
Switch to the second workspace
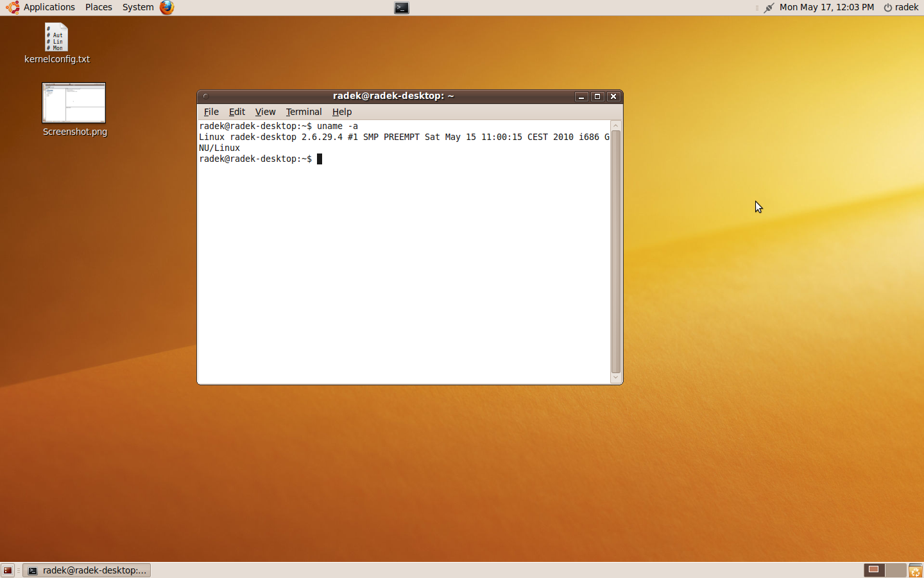click(x=895, y=570)
